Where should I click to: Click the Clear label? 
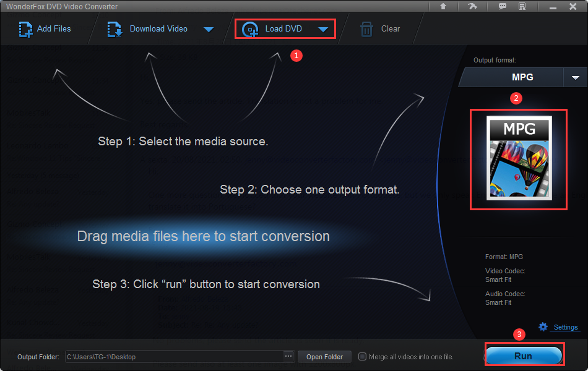pos(391,29)
